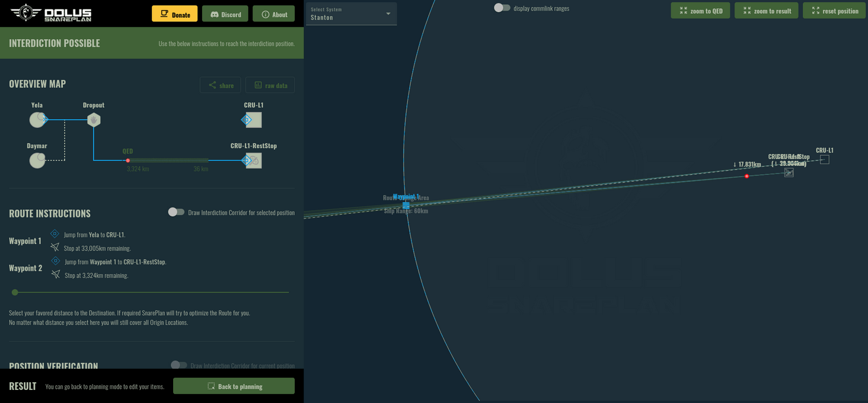Enable display commlink ranges

(x=501, y=8)
